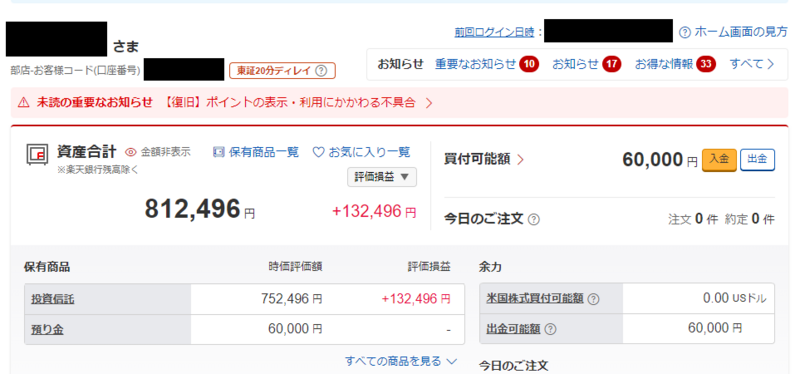The height and width of the screenshot is (374, 800).
Task: Click the warning icon in unread notice banner
Action: [24, 103]
